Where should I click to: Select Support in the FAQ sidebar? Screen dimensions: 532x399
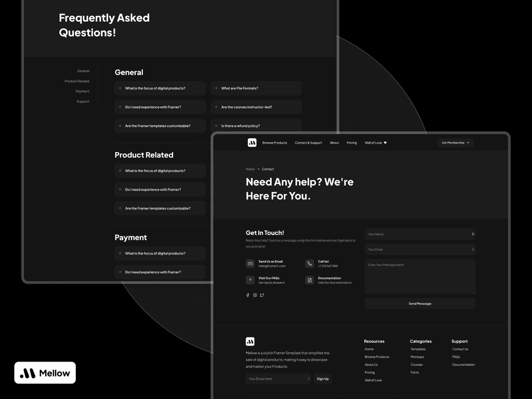point(83,101)
